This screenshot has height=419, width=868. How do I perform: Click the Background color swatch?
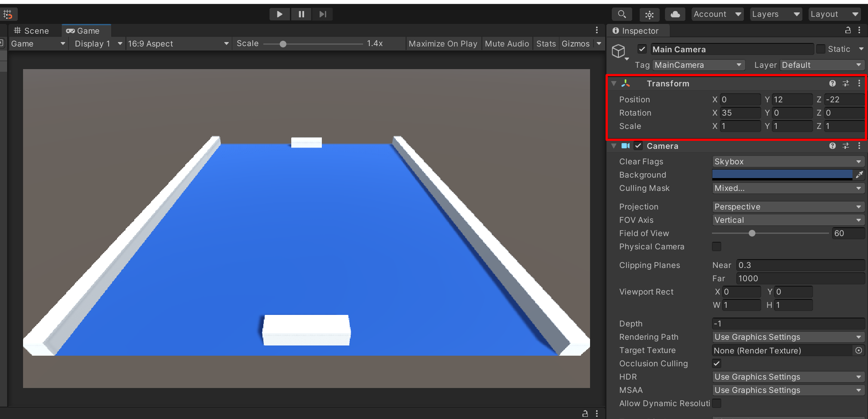[x=782, y=175]
